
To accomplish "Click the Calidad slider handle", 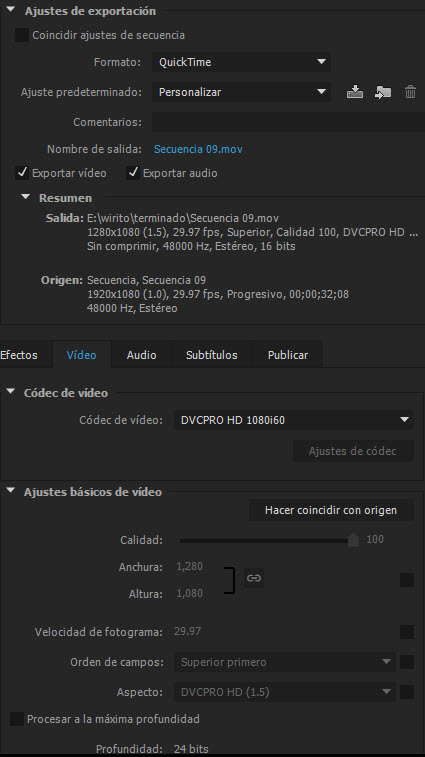I will pyautogui.click(x=354, y=540).
